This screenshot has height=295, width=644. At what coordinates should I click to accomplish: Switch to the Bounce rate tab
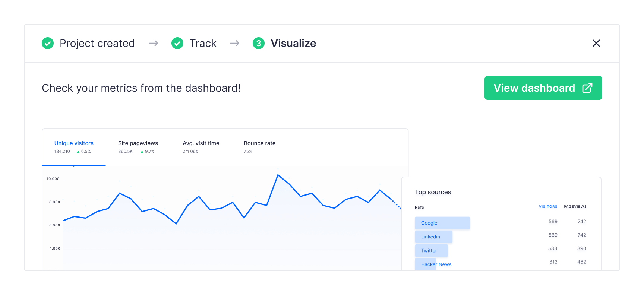click(260, 143)
